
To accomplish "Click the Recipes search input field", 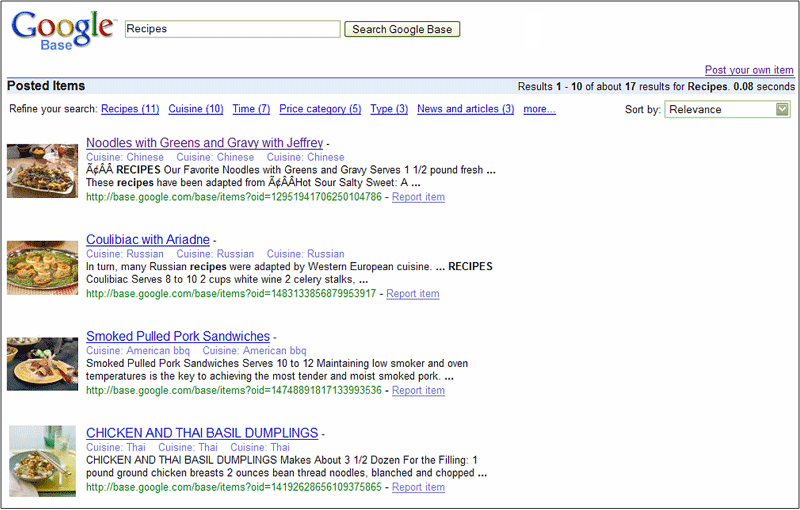I will [x=233, y=29].
